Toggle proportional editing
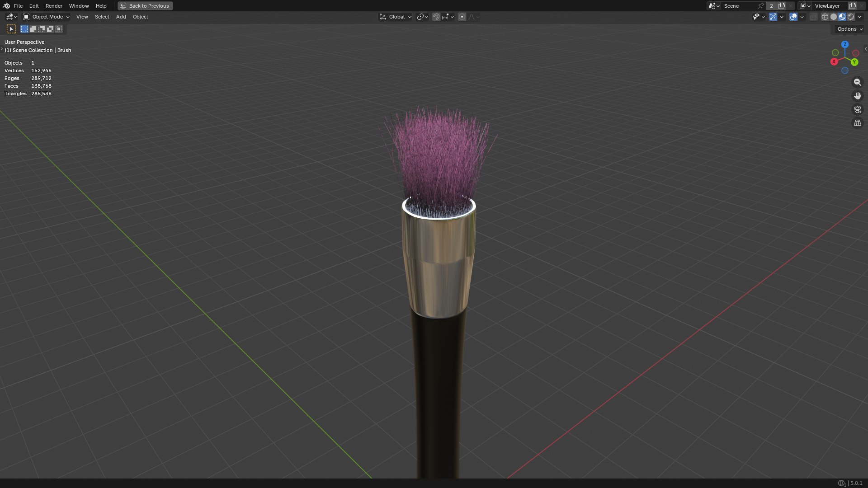The width and height of the screenshot is (868, 488). pos(462,17)
